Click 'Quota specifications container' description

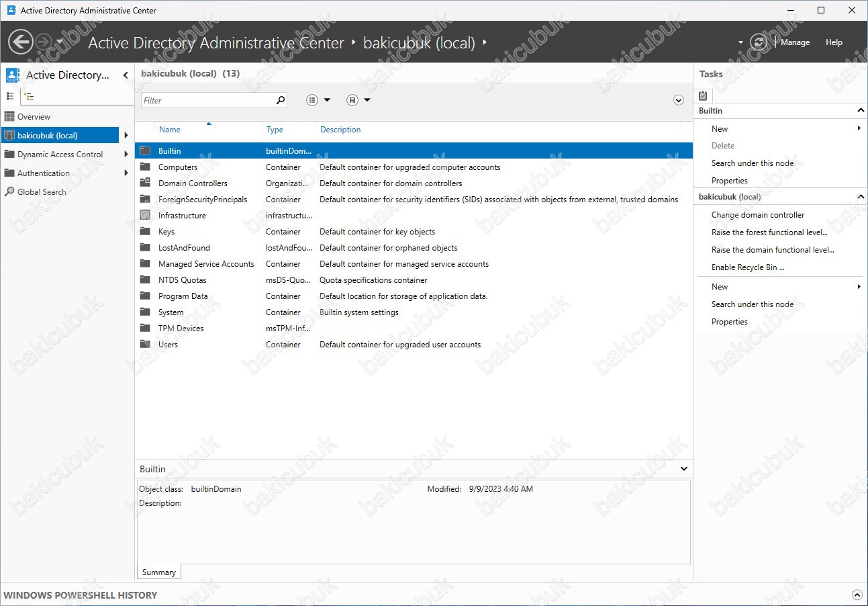click(x=373, y=280)
